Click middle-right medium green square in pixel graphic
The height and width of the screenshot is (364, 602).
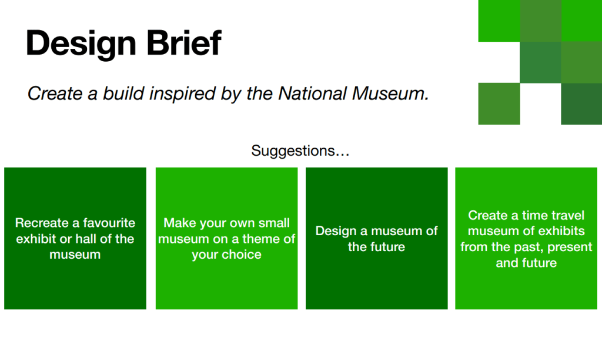pos(581,62)
